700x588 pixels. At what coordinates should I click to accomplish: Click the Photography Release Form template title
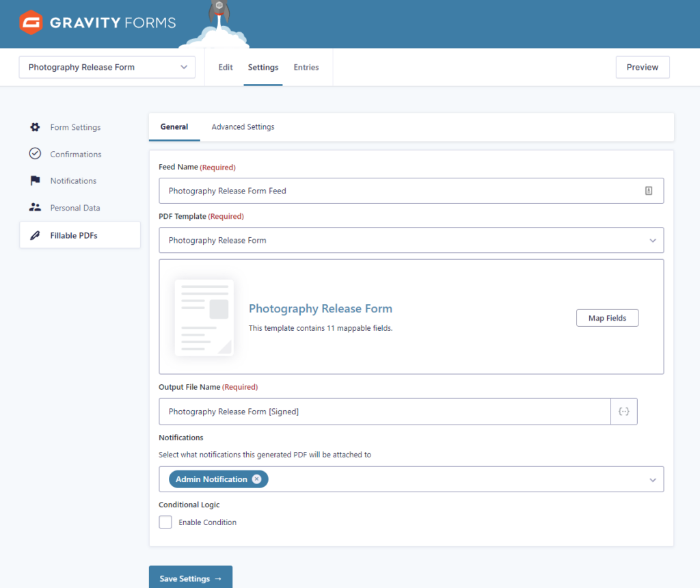tap(321, 308)
